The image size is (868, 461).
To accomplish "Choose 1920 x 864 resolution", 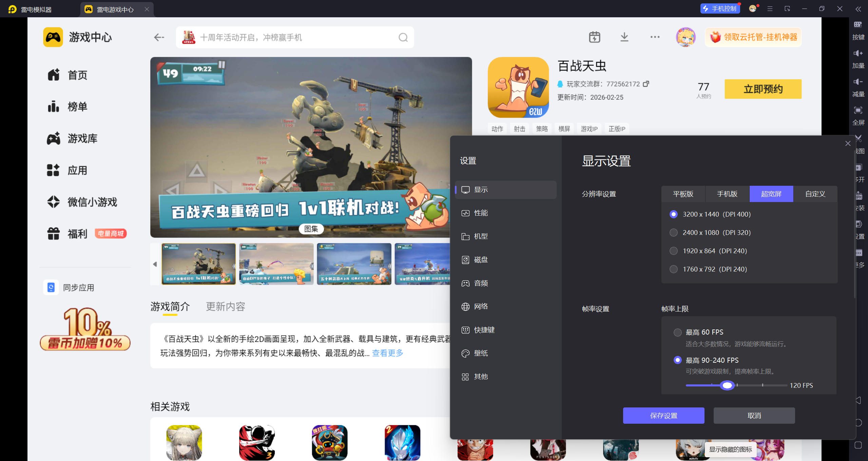I will point(674,251).
